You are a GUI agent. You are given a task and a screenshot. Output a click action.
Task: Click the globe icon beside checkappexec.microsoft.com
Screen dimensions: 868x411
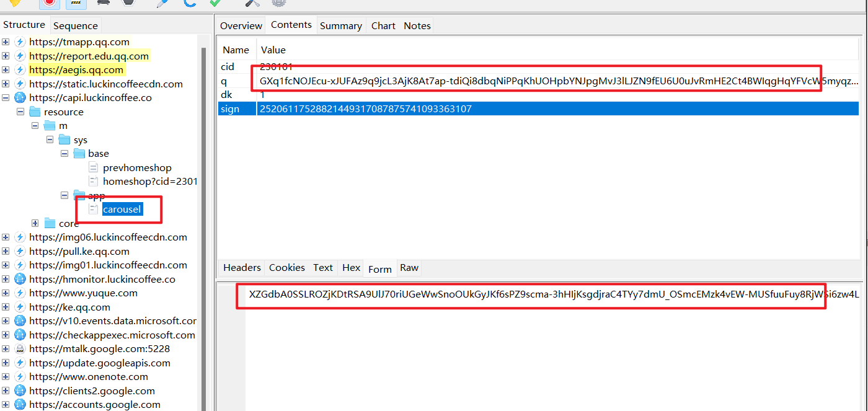20,335
